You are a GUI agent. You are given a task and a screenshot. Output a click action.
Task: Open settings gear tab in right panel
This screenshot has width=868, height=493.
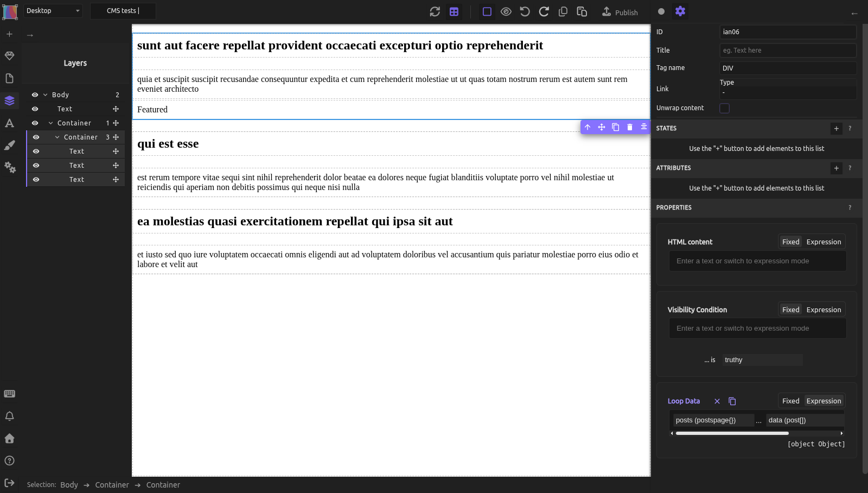[680, 11]
